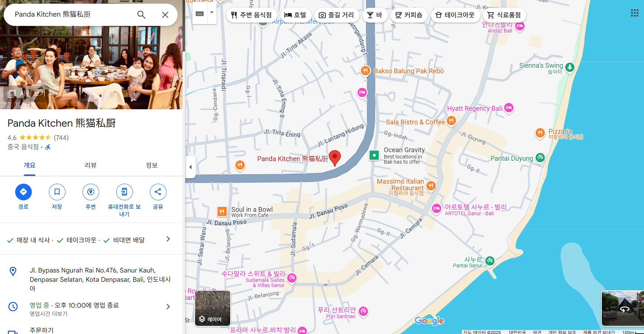Click the Pizzaria restaurant marker

(x=540, y=133)
